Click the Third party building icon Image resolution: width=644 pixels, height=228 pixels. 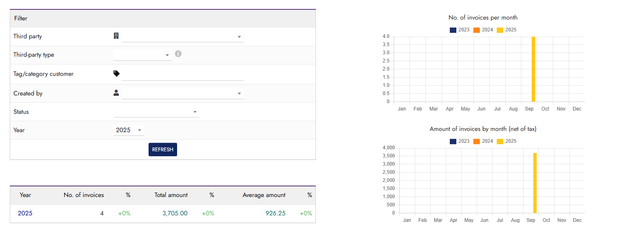click(x=116, y=36)
